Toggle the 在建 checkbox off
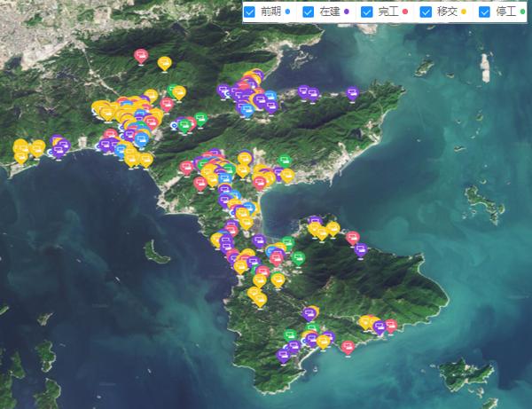This screenshot has width=532, height=409. [x=309, y=12]
